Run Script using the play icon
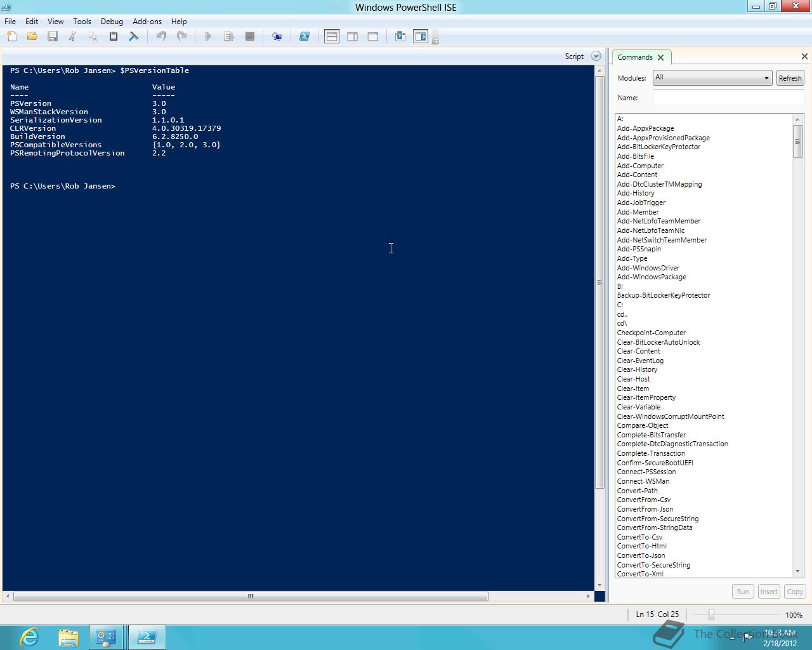The width and height of the screenshot is (812, 650). 208,37
